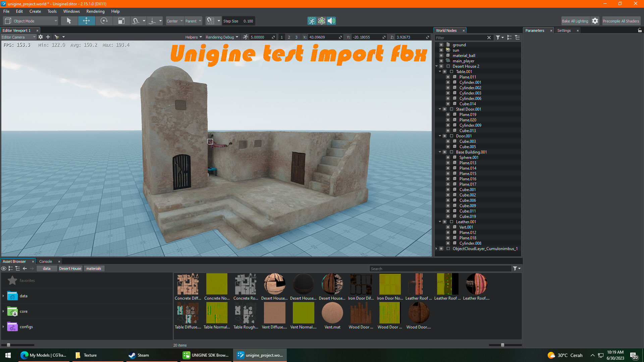Image resolution: width=644 pixels, height=362 pixels.
Task: Collapse all folders in Asset Browser tree
Action: (11, 268)
